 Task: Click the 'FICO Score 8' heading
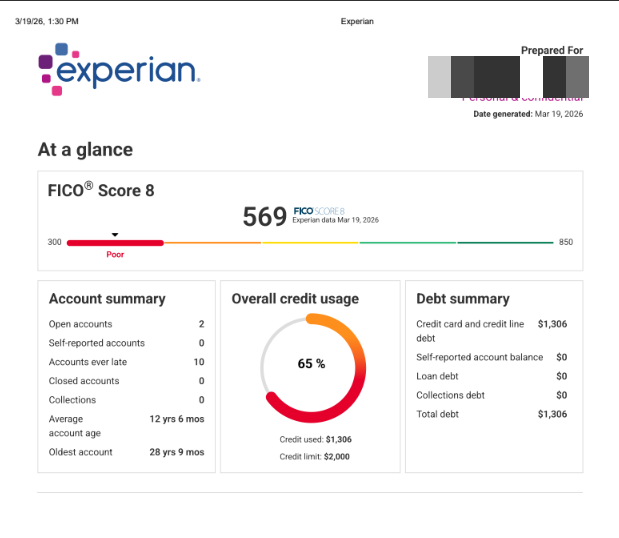tap(101, 190)
